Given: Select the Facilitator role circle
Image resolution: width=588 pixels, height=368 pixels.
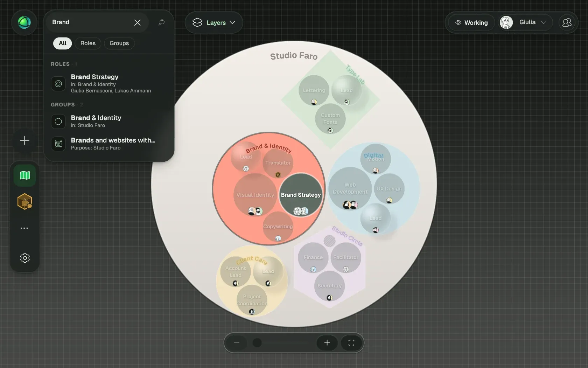Looking at the screenshot, I should 346,257.
